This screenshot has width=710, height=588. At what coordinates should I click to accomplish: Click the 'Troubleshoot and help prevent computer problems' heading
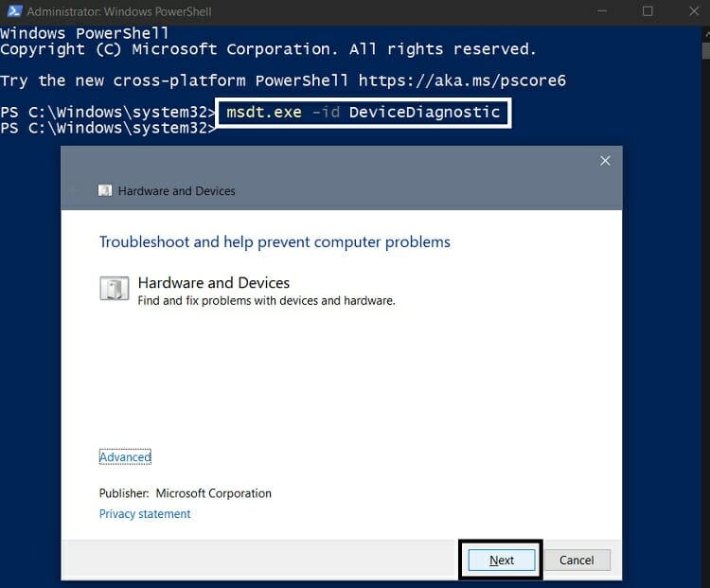click(275, 242)
